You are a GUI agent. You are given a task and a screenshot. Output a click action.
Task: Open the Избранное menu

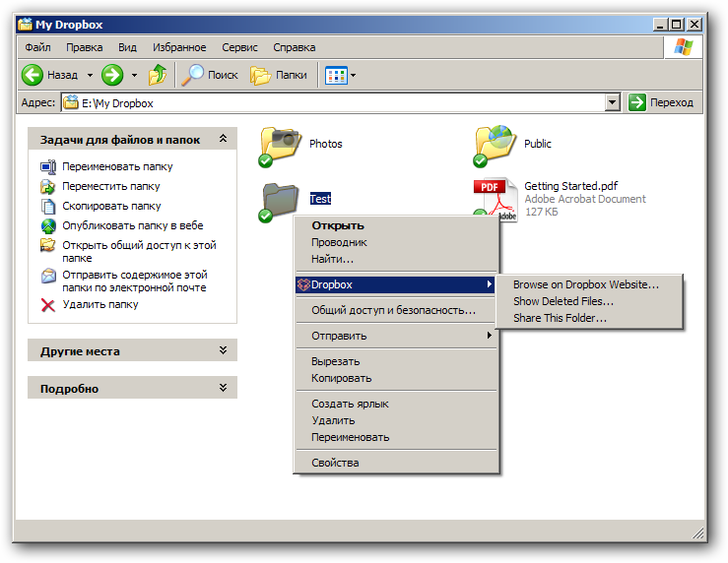(179, 47)
